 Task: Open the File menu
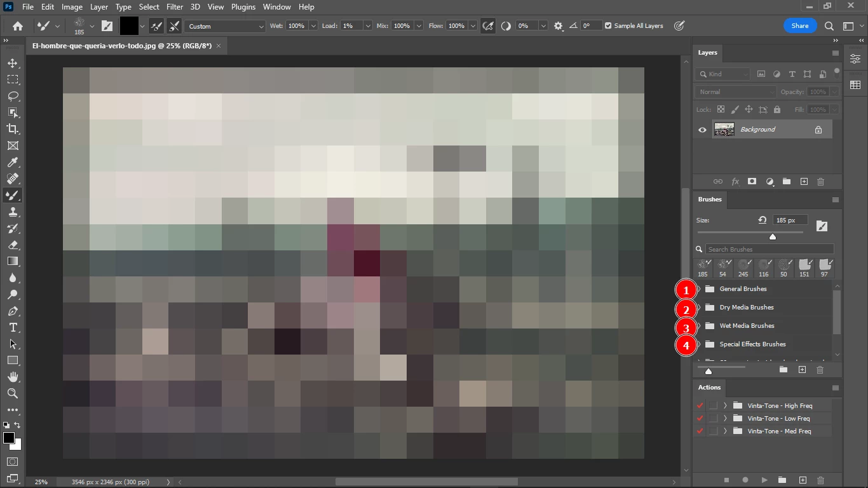(27, 7)
